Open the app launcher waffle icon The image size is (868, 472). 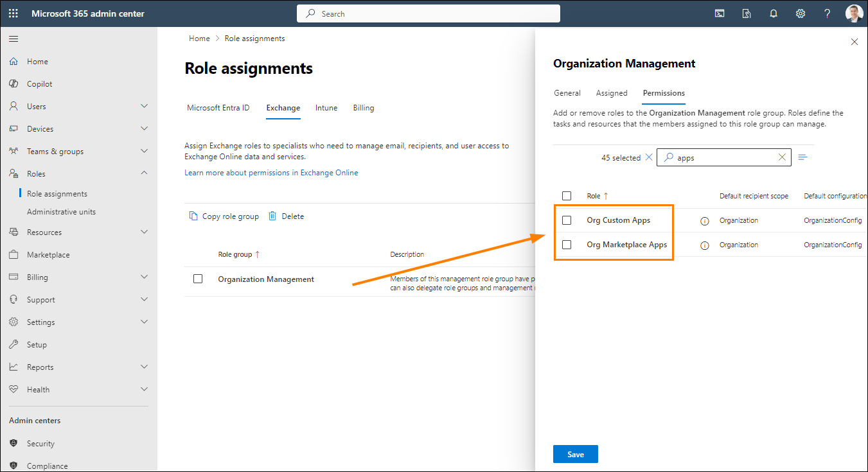tap(13, 13)
